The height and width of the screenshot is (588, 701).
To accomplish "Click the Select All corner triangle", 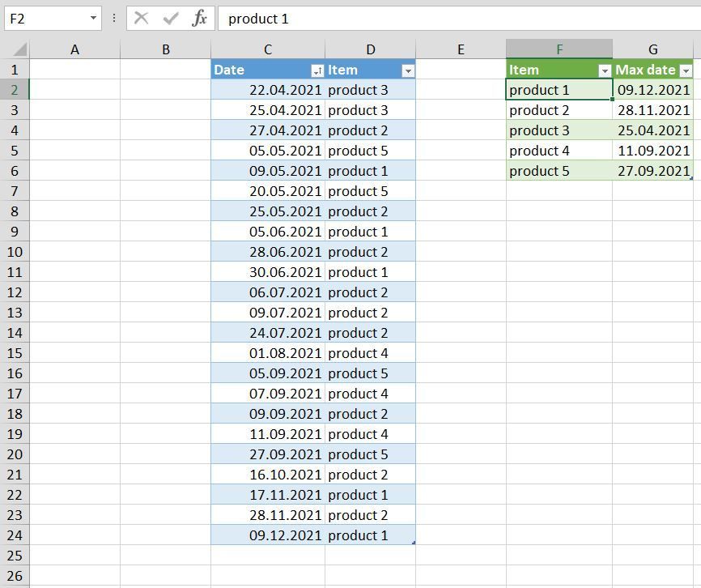I will click(19, 49).
